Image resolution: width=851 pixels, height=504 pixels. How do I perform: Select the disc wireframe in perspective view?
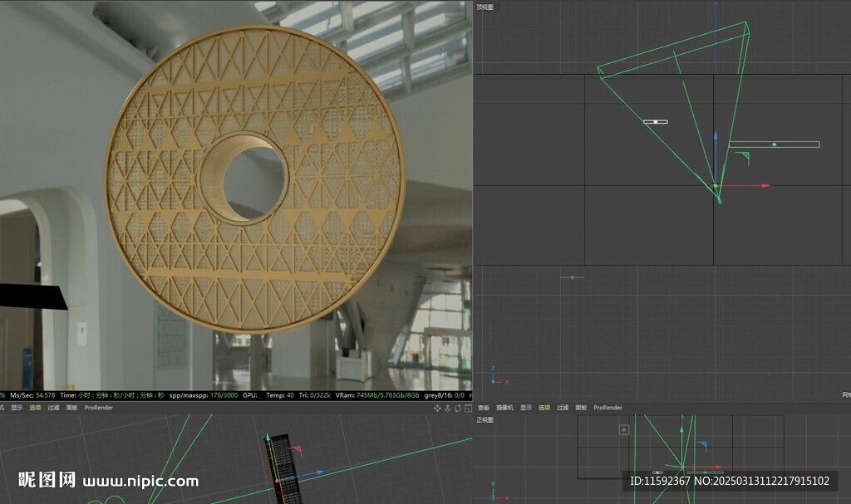point(283,469)
